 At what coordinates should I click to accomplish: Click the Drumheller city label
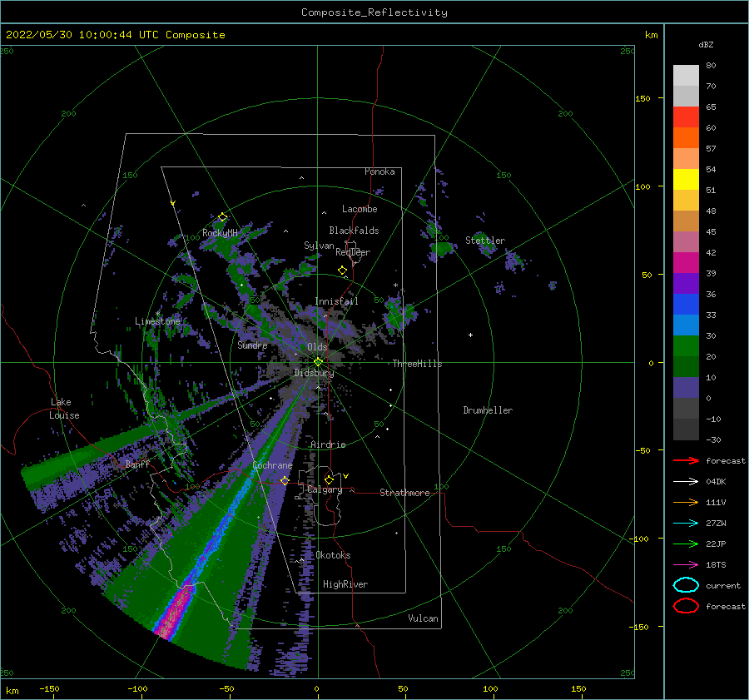[x=488, y=410]
